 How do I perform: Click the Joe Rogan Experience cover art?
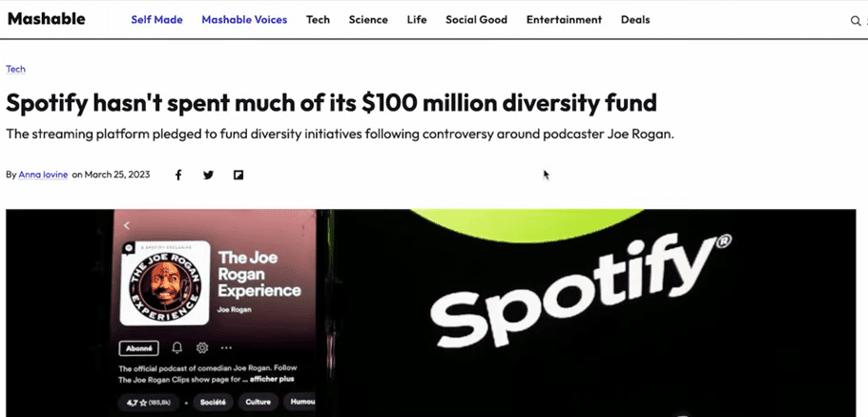click(x=165, y=282)
